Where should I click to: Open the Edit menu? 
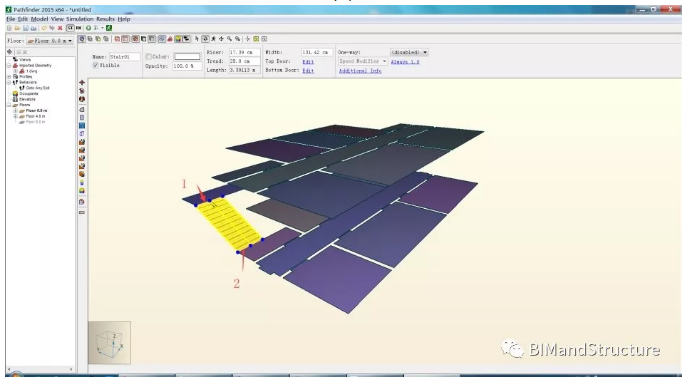pos(23,19)
